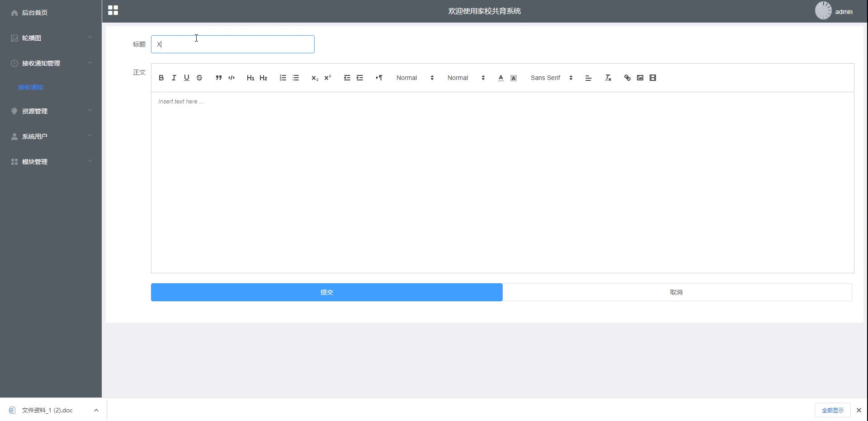Click the chevron beside 接收通知管理

point(90,63)
